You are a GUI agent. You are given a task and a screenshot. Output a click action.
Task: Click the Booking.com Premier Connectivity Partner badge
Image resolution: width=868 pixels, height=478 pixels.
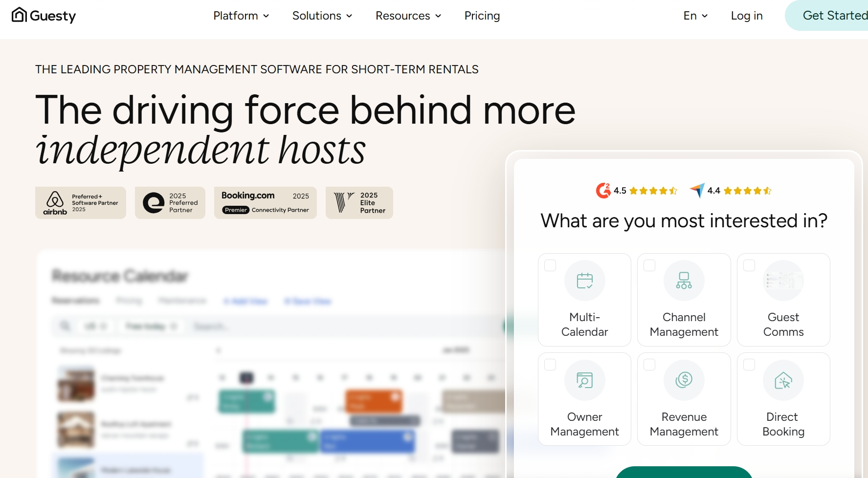pyautogui.click(x=266, y=203)
